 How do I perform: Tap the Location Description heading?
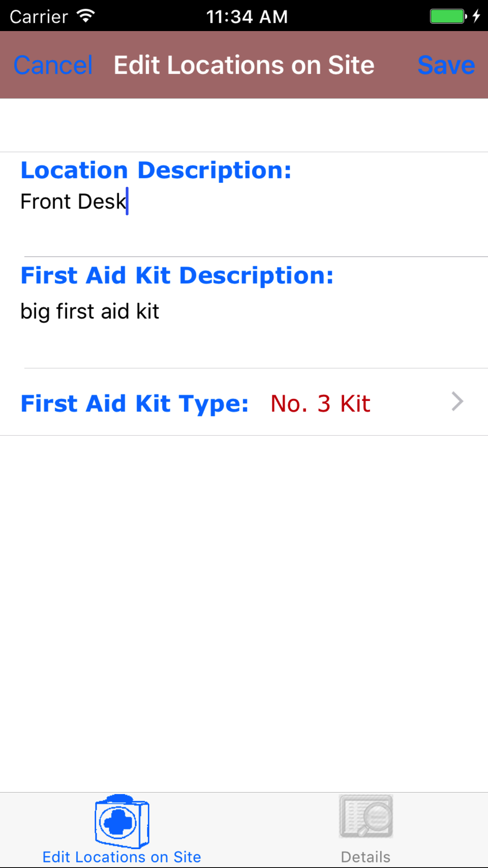tap(156, 170)
